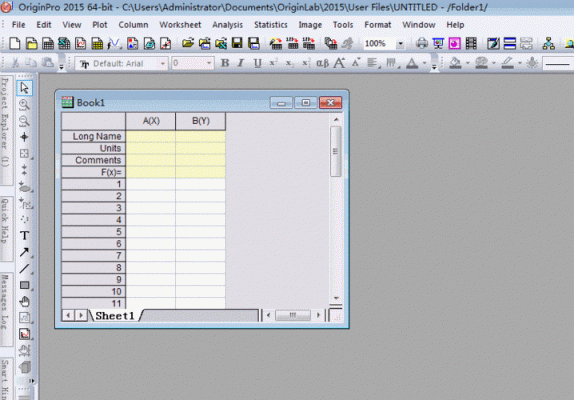574x400 pixels.
Task: Click the Save Project disk icon
Action: (237, 44)
